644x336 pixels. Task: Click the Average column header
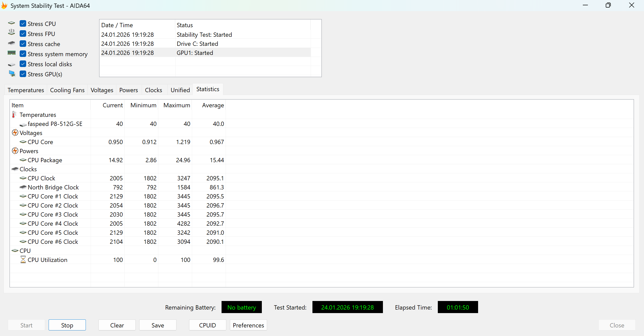click(213, 105)
